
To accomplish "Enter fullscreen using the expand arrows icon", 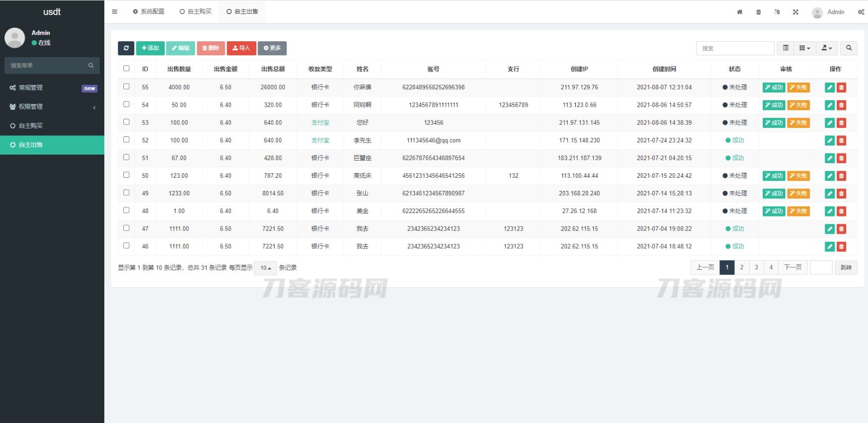I will pyautogui.click(x=795, y=12).
